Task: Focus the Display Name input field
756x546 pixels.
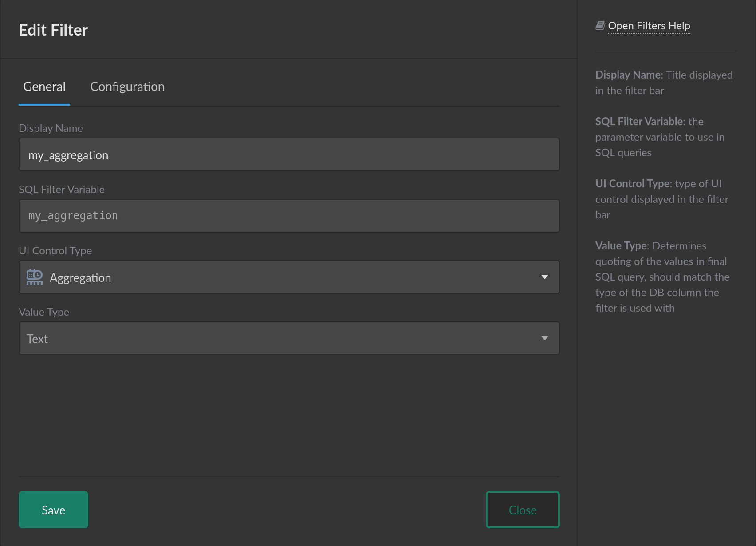Action: tap(289, 154)
